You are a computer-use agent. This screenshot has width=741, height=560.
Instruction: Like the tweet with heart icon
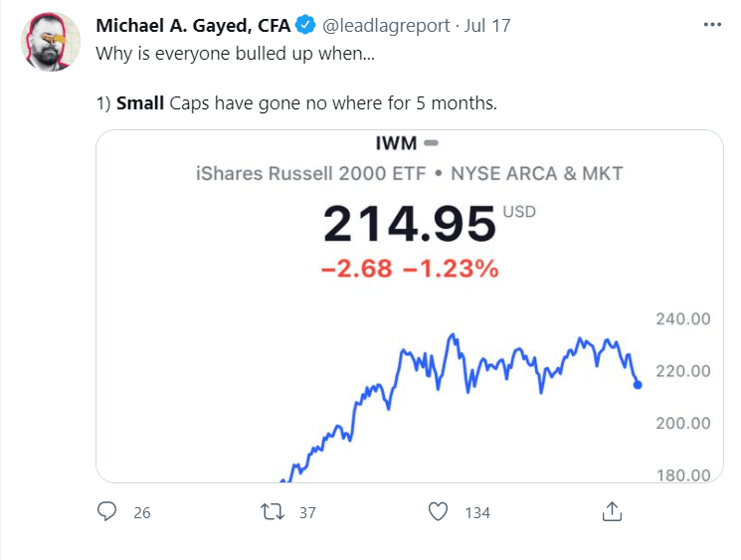pos(438,511)
